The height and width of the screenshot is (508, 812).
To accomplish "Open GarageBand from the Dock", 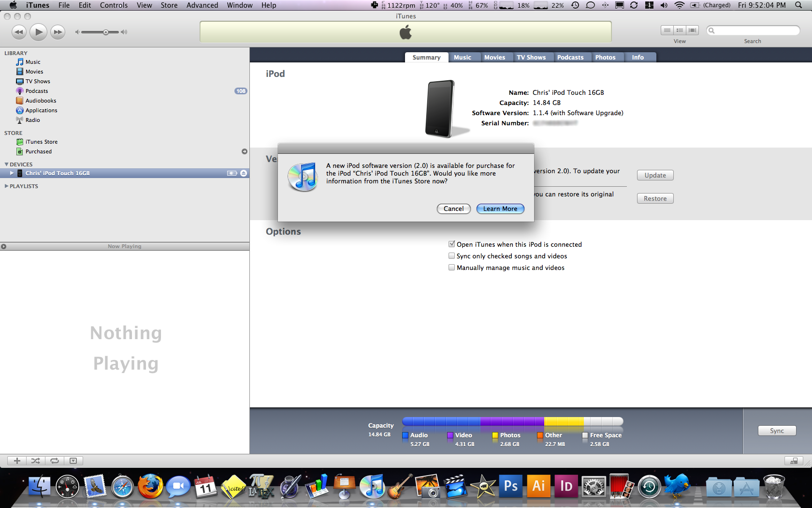I will coord(400,486).
